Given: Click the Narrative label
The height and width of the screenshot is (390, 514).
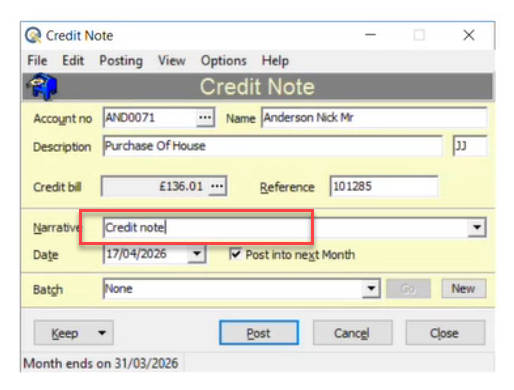Looking at the screenshot, I should pos(56,228).
